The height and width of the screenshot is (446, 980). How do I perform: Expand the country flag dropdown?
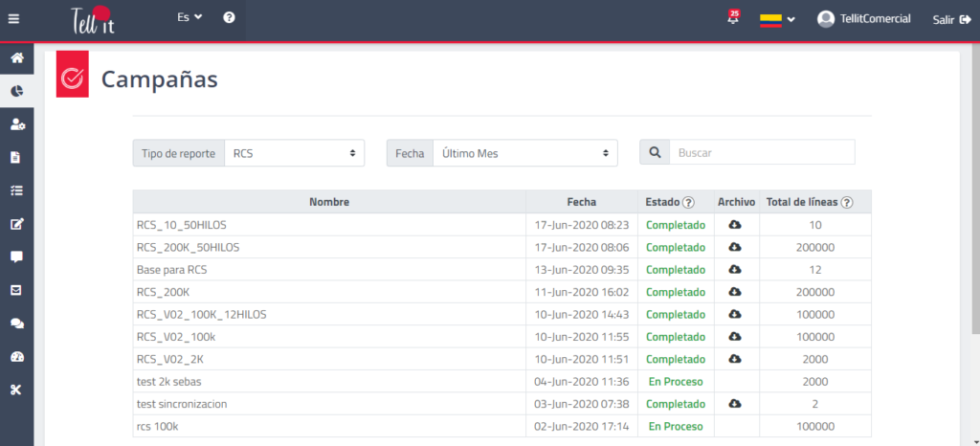[778, 19]
